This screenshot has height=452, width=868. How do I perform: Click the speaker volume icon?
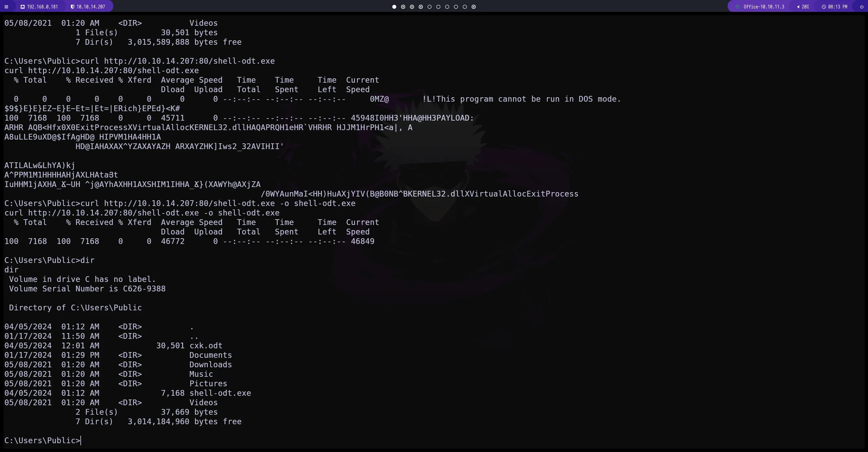pyautogui.click(x=798, y=7)
